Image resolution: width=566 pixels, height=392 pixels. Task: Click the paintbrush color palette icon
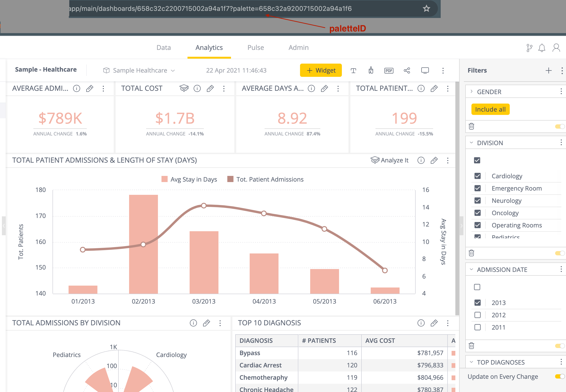pyautogui.click(x=371, y=70)
